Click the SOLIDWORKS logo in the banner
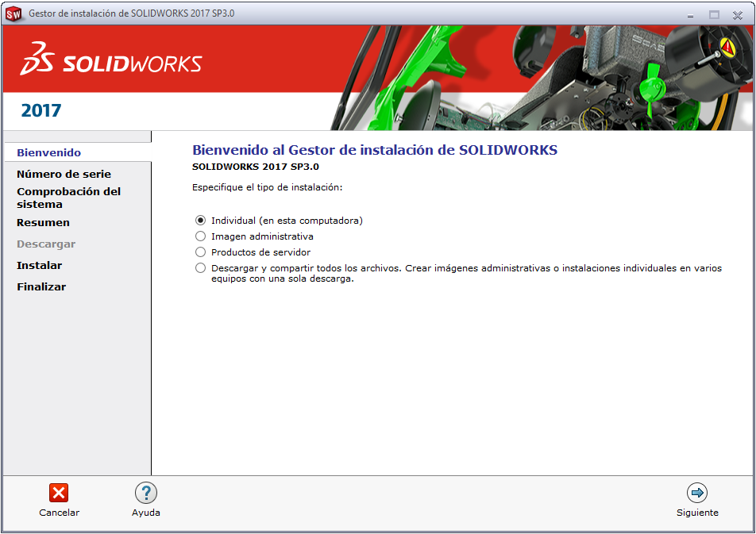This screenshot has height=534, width=756. point(111,59)
